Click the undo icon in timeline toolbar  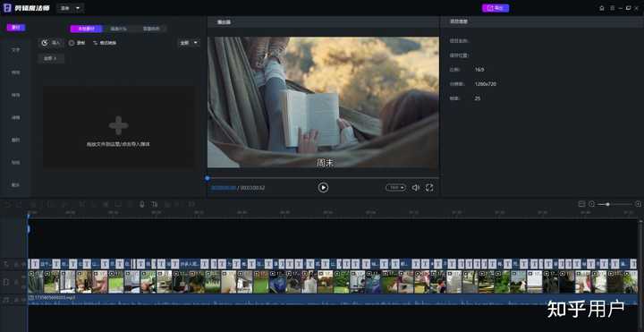[7, 204]
